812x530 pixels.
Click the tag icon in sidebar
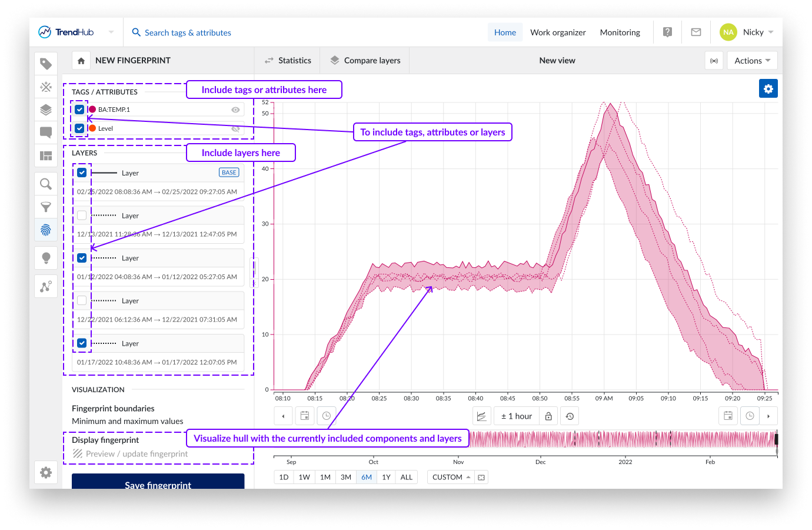[46, 64]
